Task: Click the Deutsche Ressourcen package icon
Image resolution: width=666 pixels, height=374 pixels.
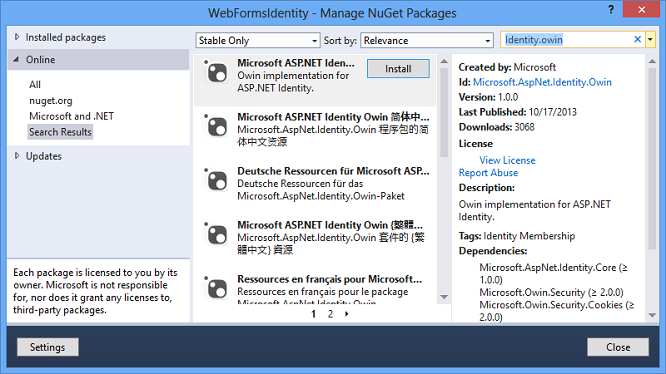Action: click(x=217, y=180)
